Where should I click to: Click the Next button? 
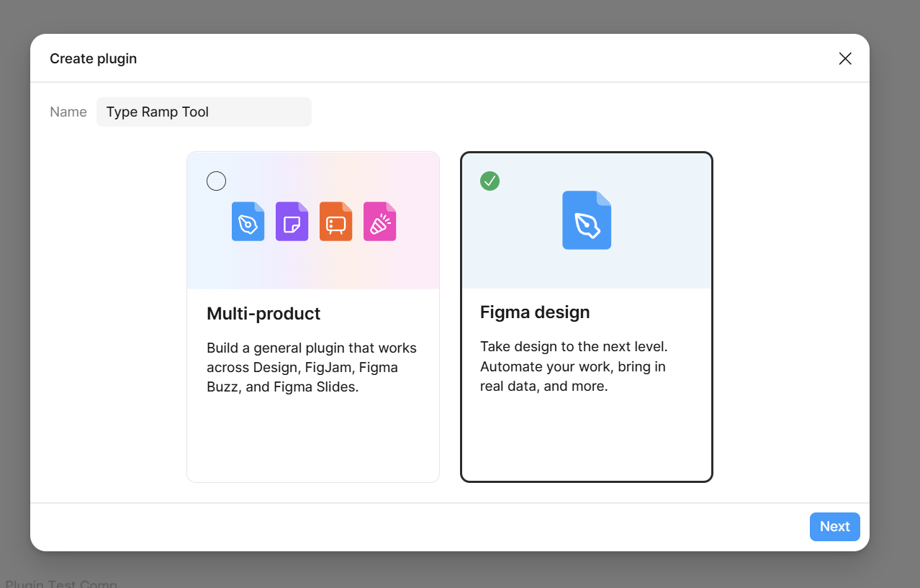click(834, 526)
